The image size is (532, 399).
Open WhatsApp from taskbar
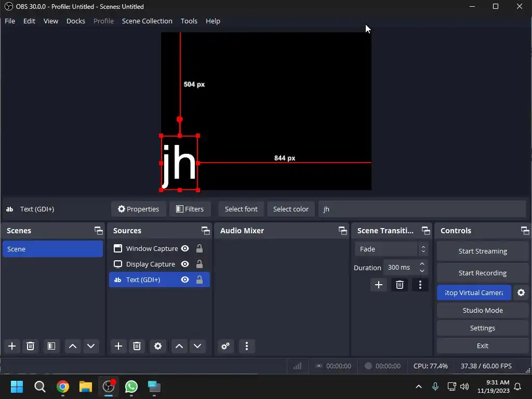pyautogui.click(x=131, y=387)
